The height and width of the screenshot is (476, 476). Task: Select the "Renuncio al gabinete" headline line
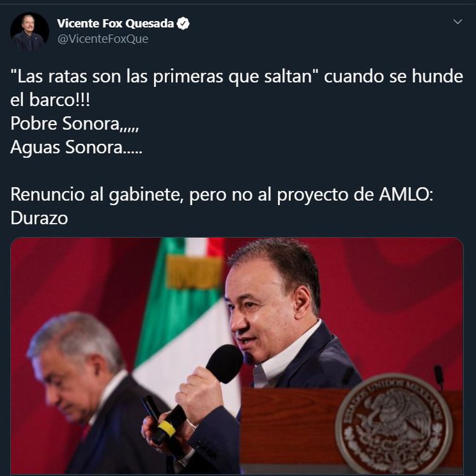pyautogui.click(x=222, y=194)
